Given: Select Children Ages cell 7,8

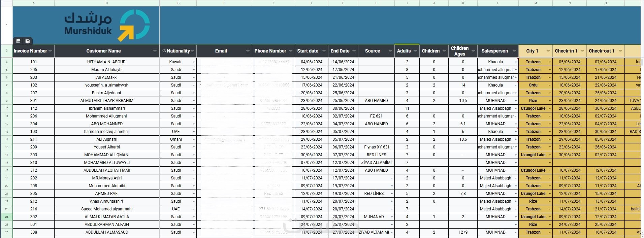Looking at the screenshot, I should tap(463, 194).
